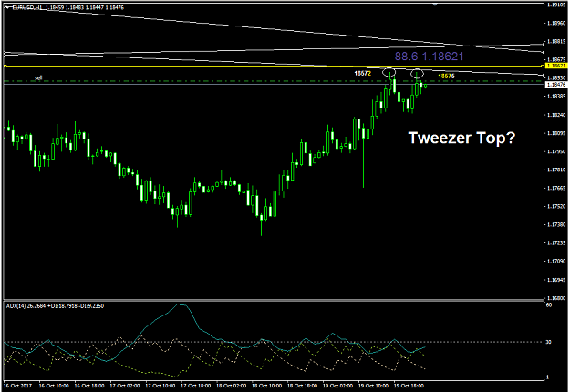Viewport: 570px width, 392px height.
Task: Click the '17 Oct 02:00' time axis label
Action: tap(125, 386)
